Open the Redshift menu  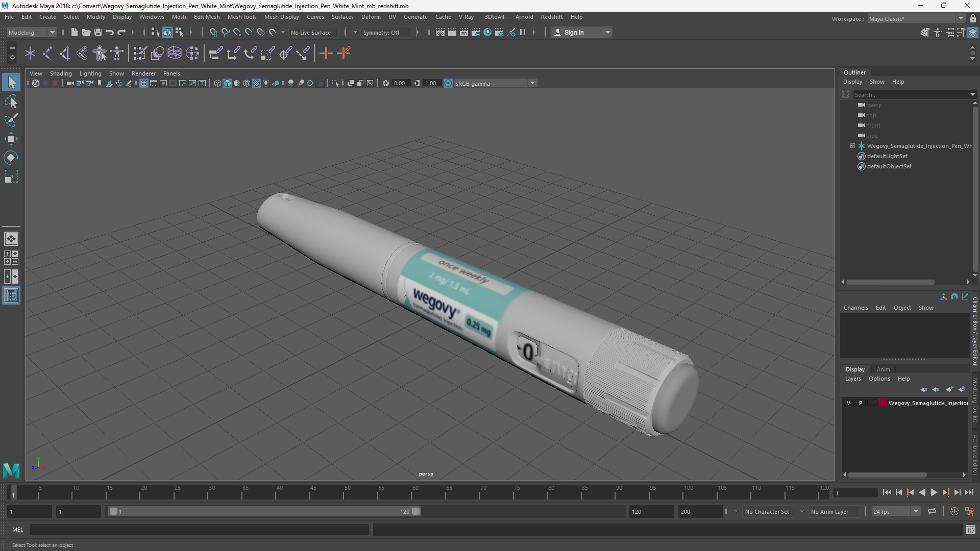coord(552,17)
